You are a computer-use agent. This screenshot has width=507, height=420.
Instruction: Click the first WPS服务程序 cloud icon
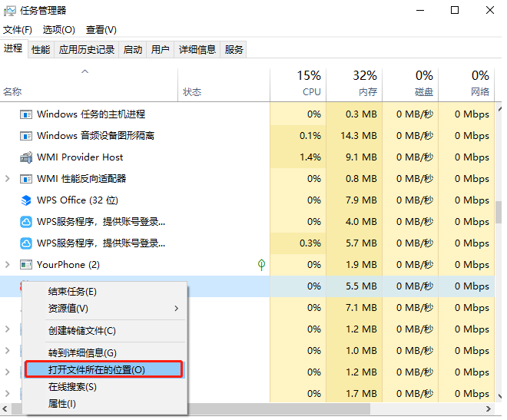[x=25, y=222]
